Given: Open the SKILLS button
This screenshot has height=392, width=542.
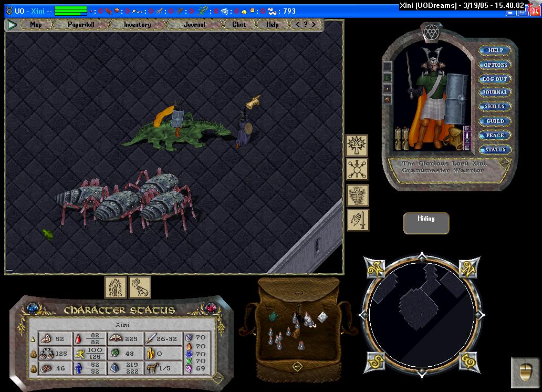Looking at the screenshot, I should pyautogui.click(x=495, y=107).
